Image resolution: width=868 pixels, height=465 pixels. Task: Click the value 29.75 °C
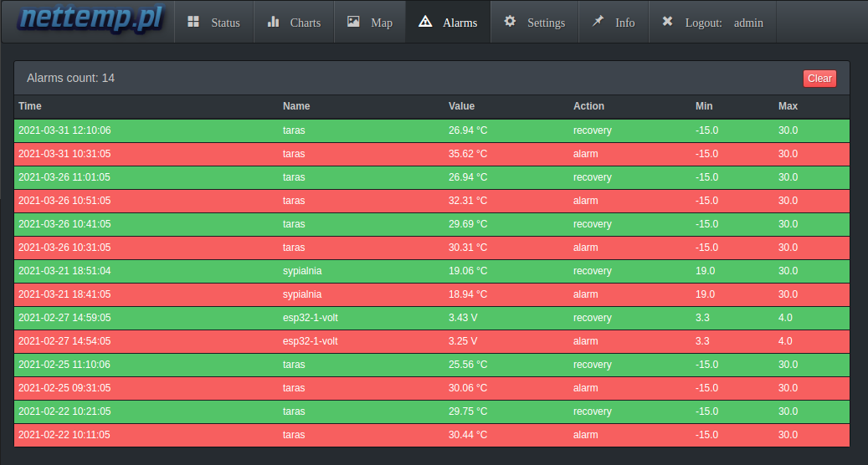tap(468, 411)
